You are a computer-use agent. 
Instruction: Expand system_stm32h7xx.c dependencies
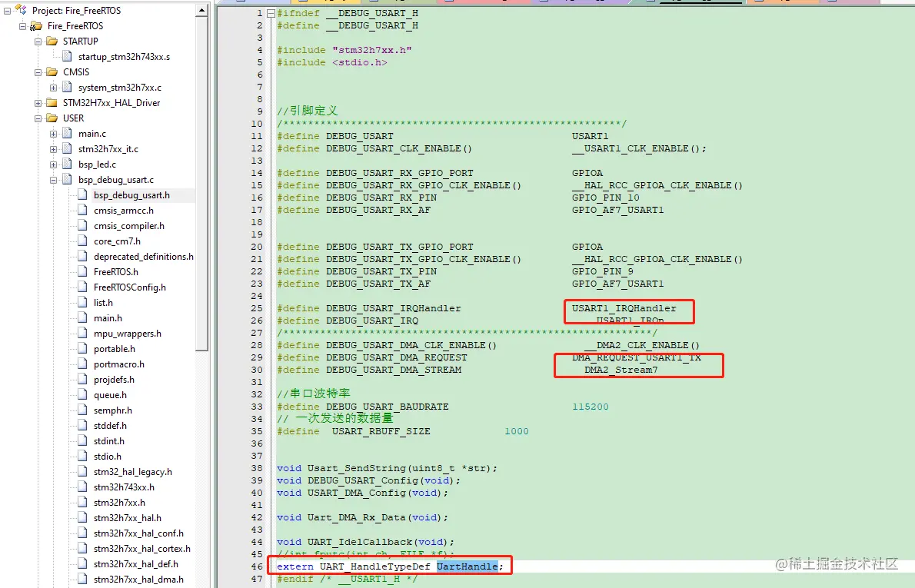tap(53, 88)
